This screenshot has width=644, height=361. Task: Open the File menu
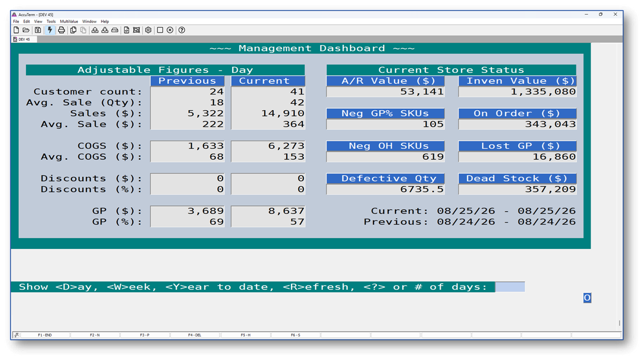16,22
